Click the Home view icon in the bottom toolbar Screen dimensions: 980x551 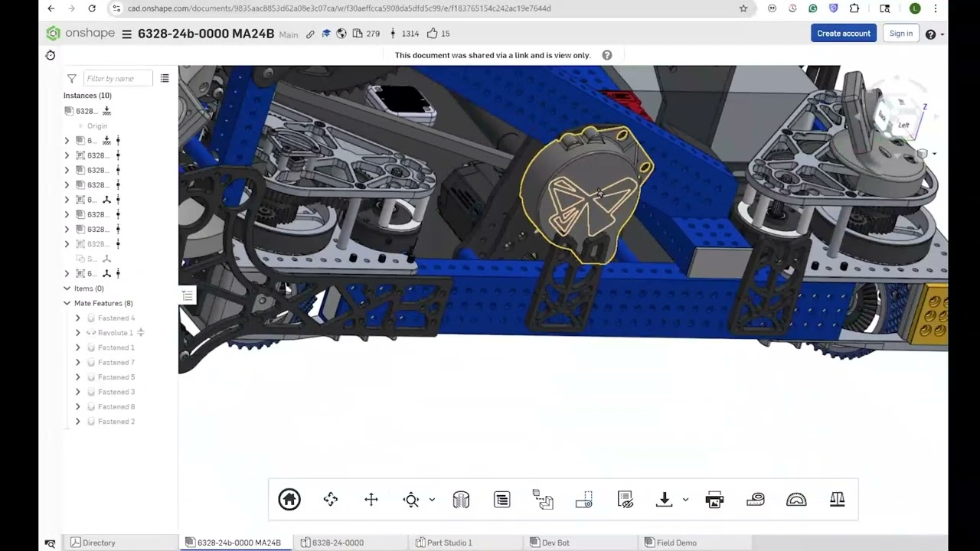click(x=289, y=500)
